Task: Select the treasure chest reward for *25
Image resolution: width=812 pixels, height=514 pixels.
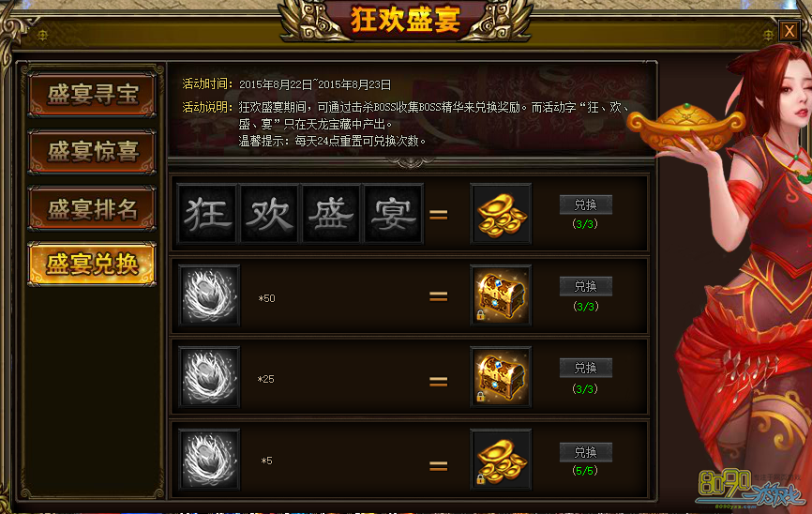Action: coord(501,377)
